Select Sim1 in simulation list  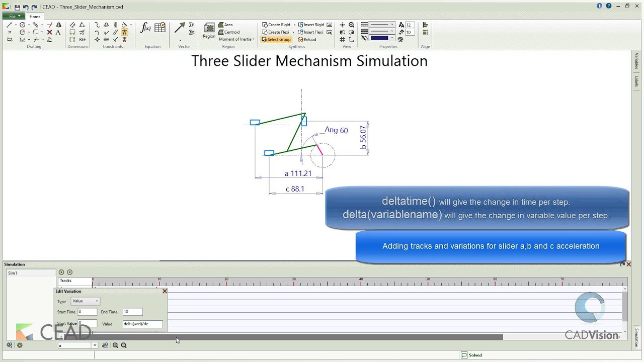pos(31,273)
